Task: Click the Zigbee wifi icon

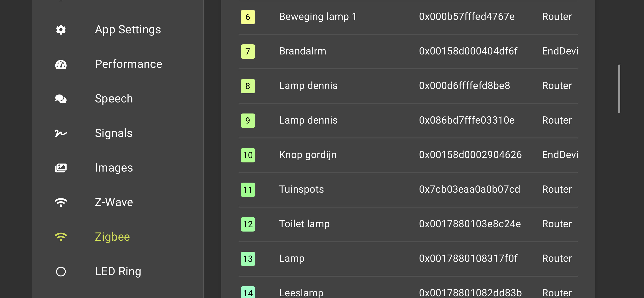Action: [61, 237]
